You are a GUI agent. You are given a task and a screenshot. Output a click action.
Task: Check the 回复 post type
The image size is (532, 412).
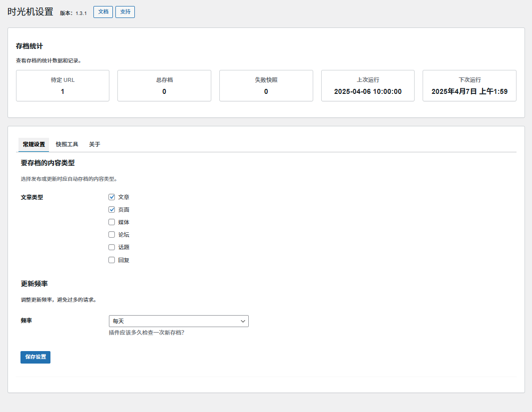pyautogui.click(x=112, y=260)
